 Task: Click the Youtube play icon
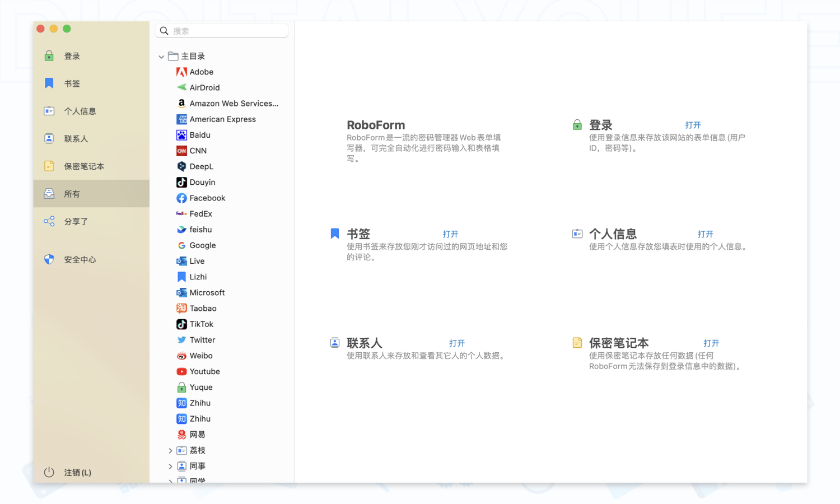point(181,371)
